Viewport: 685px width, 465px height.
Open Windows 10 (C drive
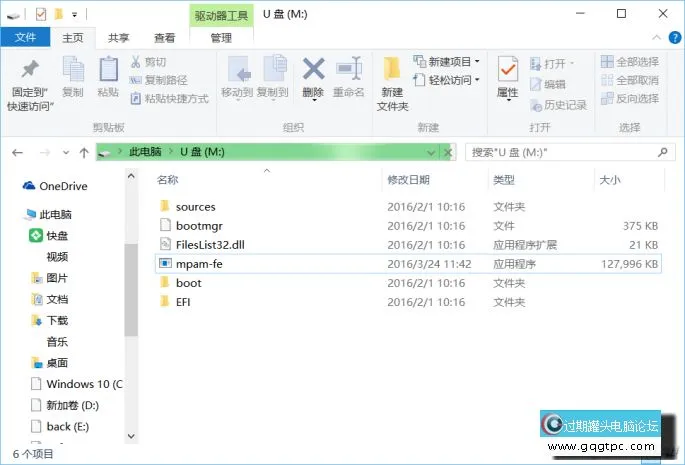pyautogui.click(x=77, y=384)
